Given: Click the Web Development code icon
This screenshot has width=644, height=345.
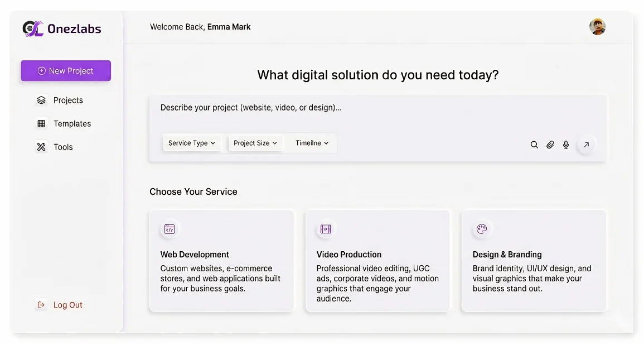Looking at the screenshot, I should point(169,229).
